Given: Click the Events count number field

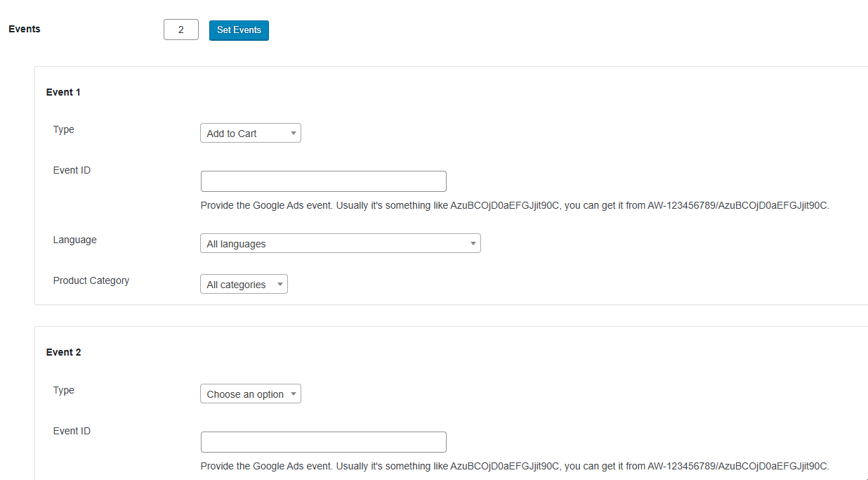Looking at the screenshot, I should pos(181,30).
